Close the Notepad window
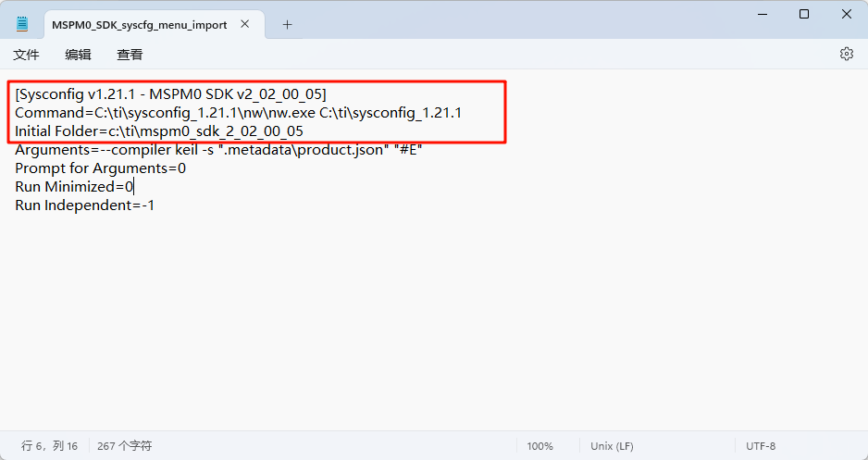868x460 pixels. 847,15
